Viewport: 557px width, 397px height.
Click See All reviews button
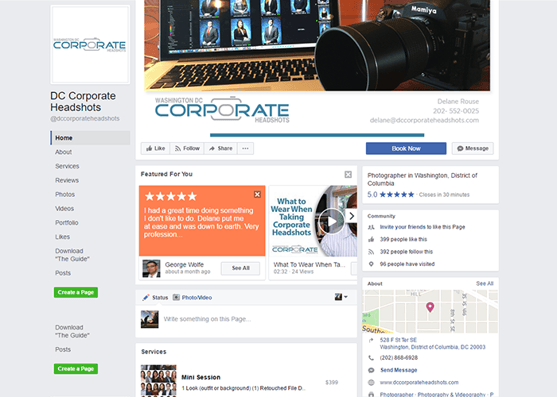click(240, 268)
